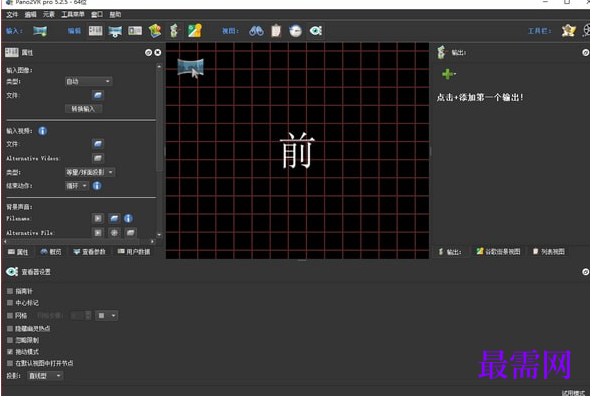Open the 文件 menu
The image size is (590, 396).
(12, 14)
